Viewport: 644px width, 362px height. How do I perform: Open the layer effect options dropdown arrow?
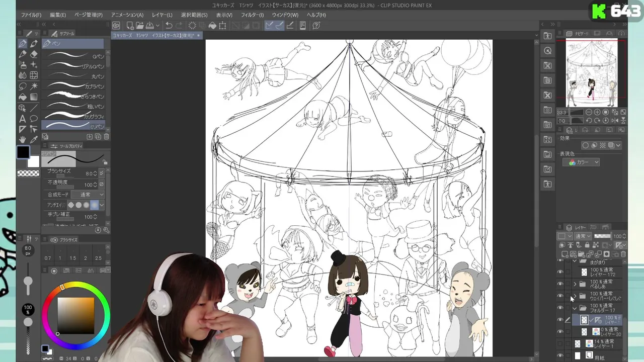click(x=618, y=145)
